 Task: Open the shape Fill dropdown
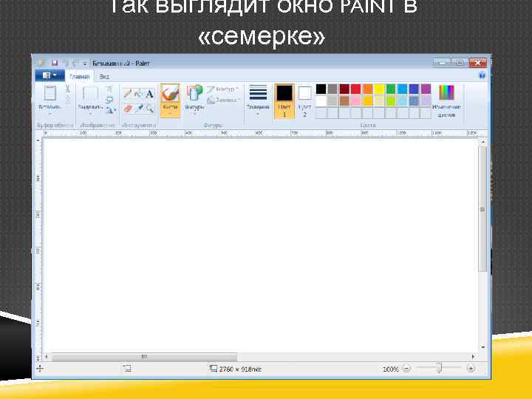(223, 100)
